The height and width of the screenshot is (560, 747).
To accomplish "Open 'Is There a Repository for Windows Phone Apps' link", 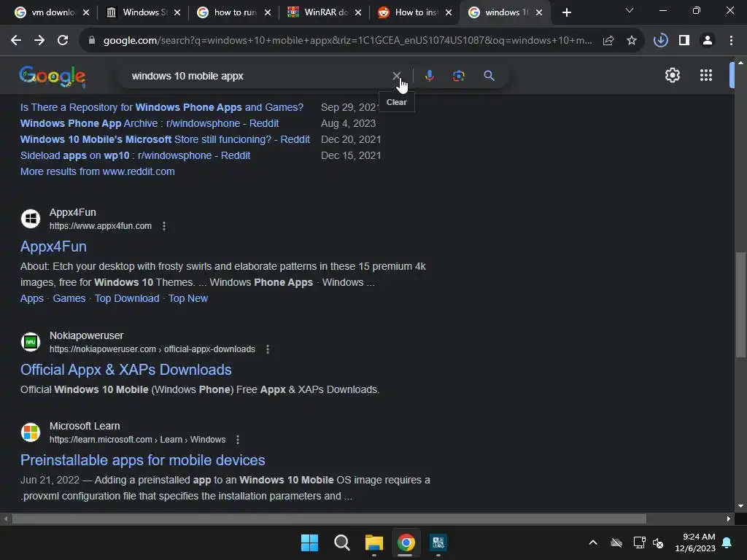I will (162, 108).
